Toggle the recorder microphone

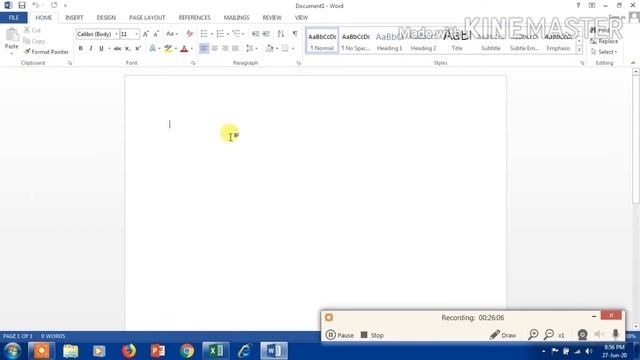point(615,334)
